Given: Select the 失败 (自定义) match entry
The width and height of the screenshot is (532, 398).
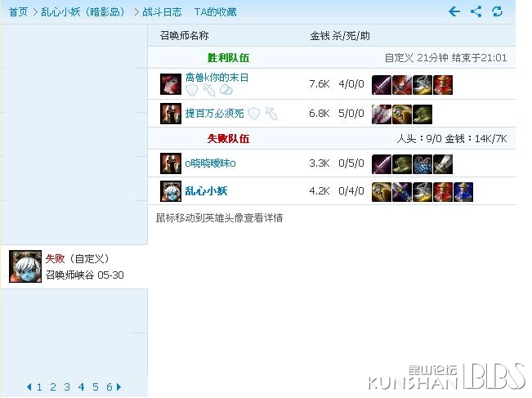Looking at the screenshot, I should pos(74,266).
